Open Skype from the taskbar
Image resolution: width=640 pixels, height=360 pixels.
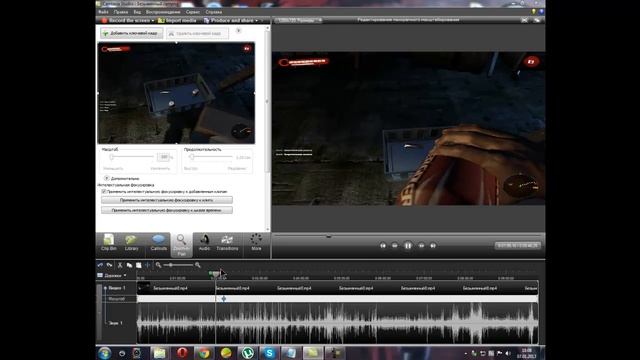pyautogui.click(x=269, y=353)
